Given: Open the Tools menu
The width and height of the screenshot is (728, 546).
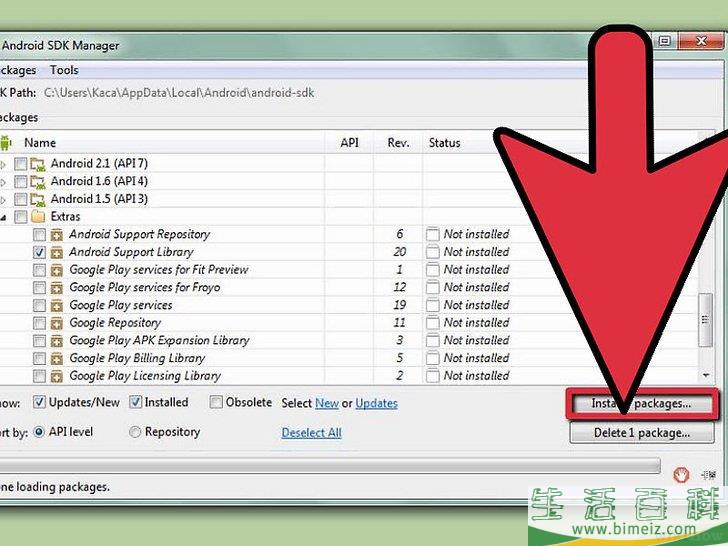Looking at the screenshot, I should click(64, 70).
